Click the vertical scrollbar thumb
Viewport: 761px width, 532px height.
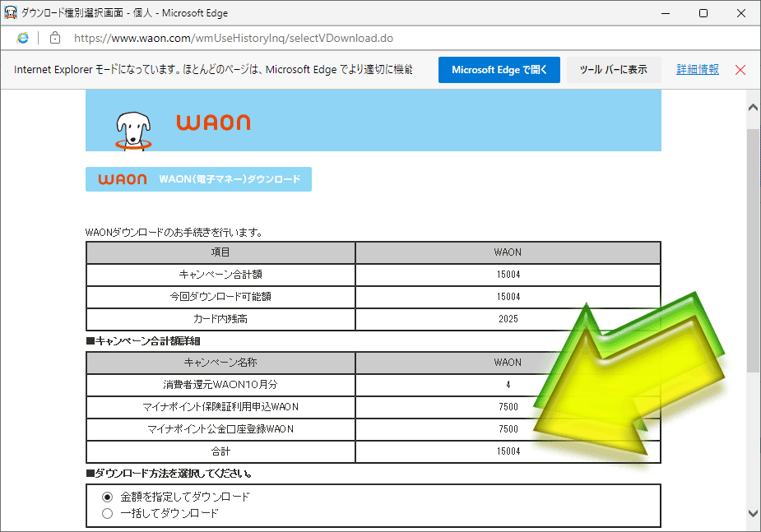tap(754, 251)
